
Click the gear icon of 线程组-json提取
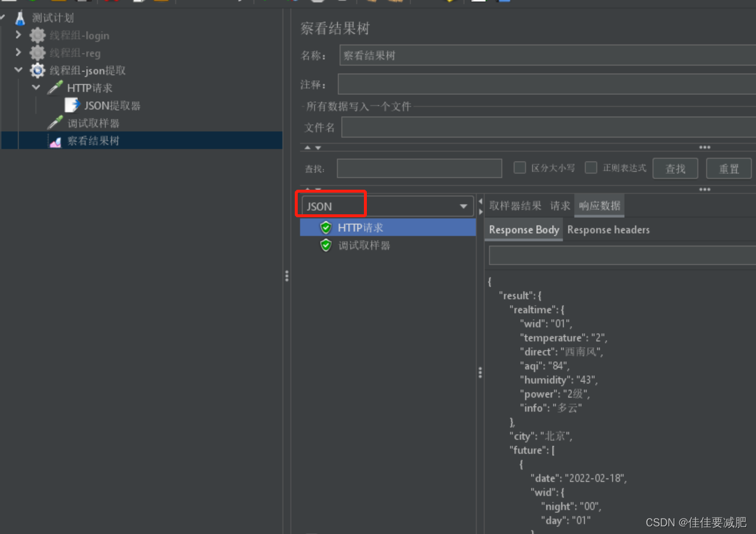(x=37, y=70)
